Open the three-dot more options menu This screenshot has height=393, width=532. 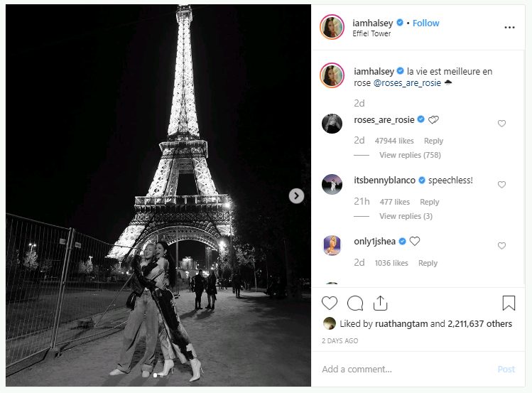[509, 27]
